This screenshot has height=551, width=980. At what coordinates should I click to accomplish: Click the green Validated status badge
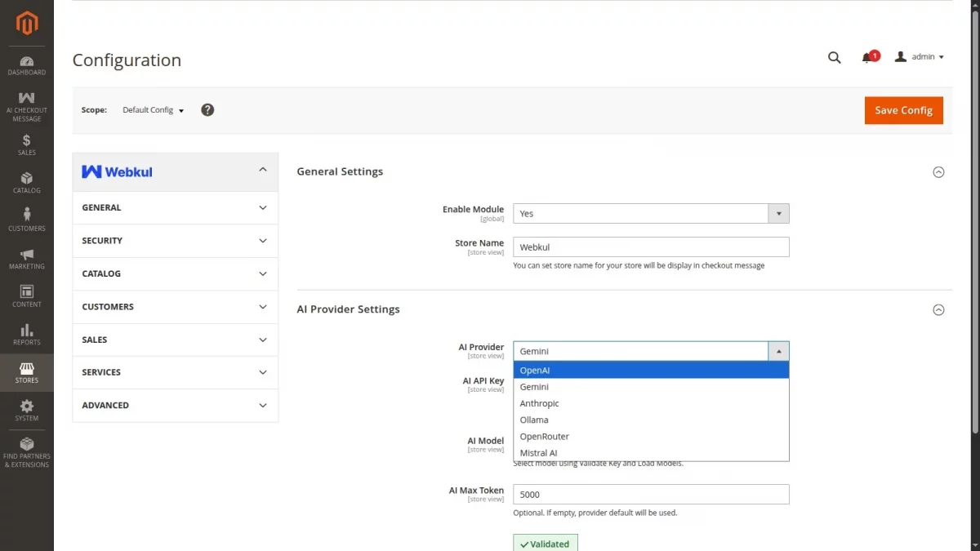click(x=546, y=544)
